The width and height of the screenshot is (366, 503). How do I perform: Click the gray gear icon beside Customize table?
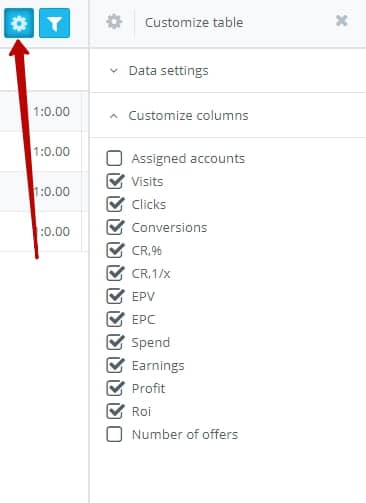click(114, 22)
